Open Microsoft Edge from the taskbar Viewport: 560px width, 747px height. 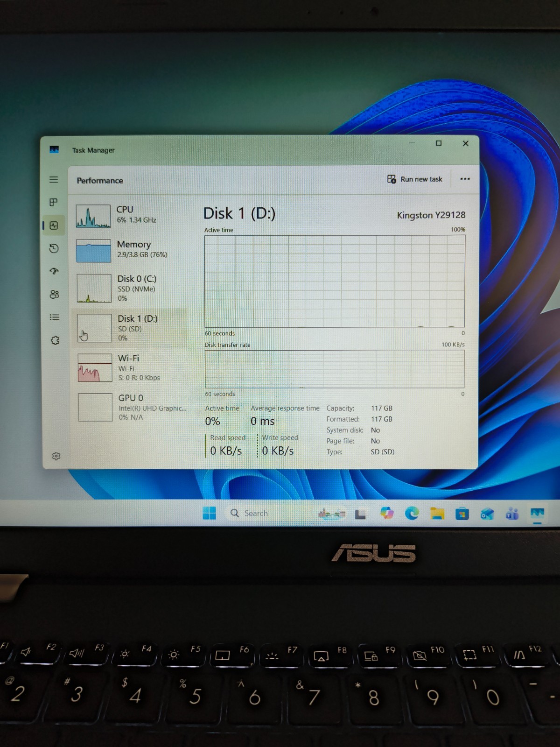[412, 513]
